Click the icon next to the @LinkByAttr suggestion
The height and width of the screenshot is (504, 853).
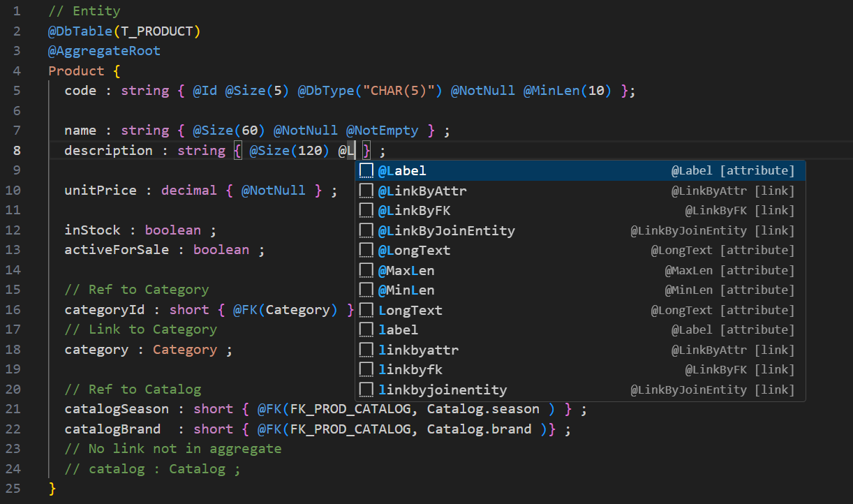(366, 191)
